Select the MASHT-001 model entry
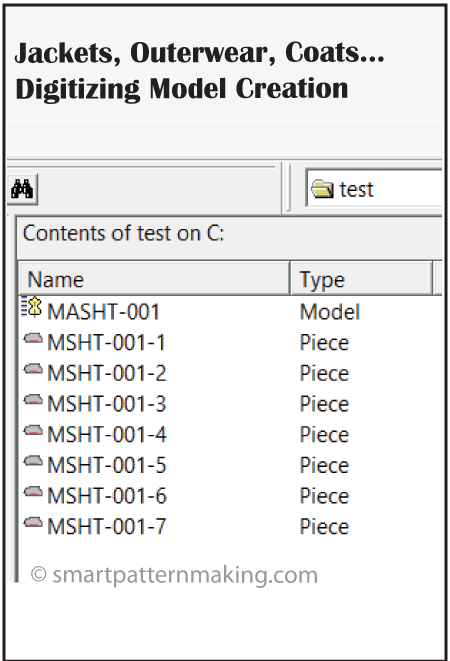Image resolution: width=450 pixels, height=661 pixels. coord(103,312)
